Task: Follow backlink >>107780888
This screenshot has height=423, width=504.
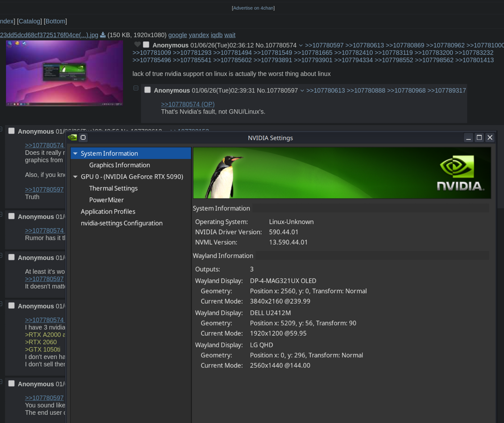Action: 366,90
